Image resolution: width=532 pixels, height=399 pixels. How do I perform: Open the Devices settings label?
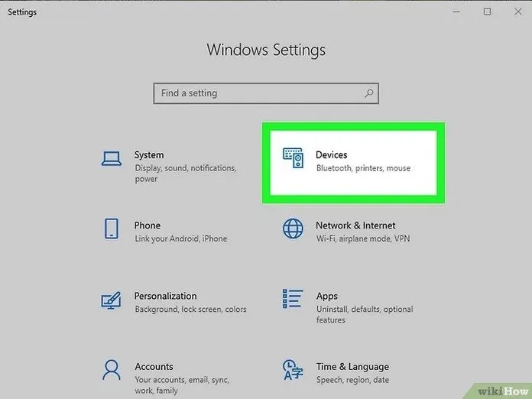pos(332,155)
